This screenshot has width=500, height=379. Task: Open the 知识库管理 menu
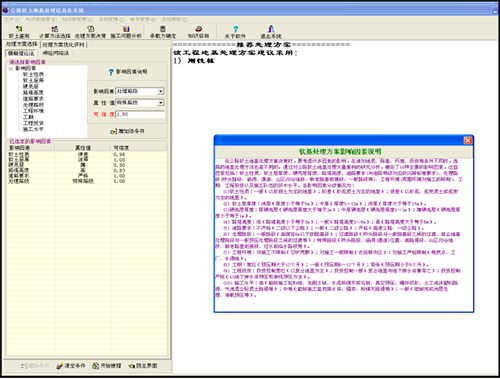pos(78,19)
